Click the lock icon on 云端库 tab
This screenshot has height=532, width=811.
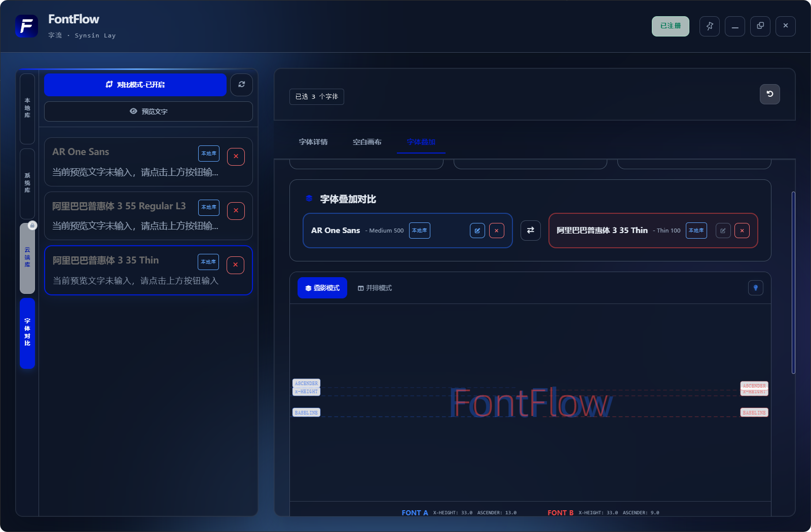coord(32,225)
